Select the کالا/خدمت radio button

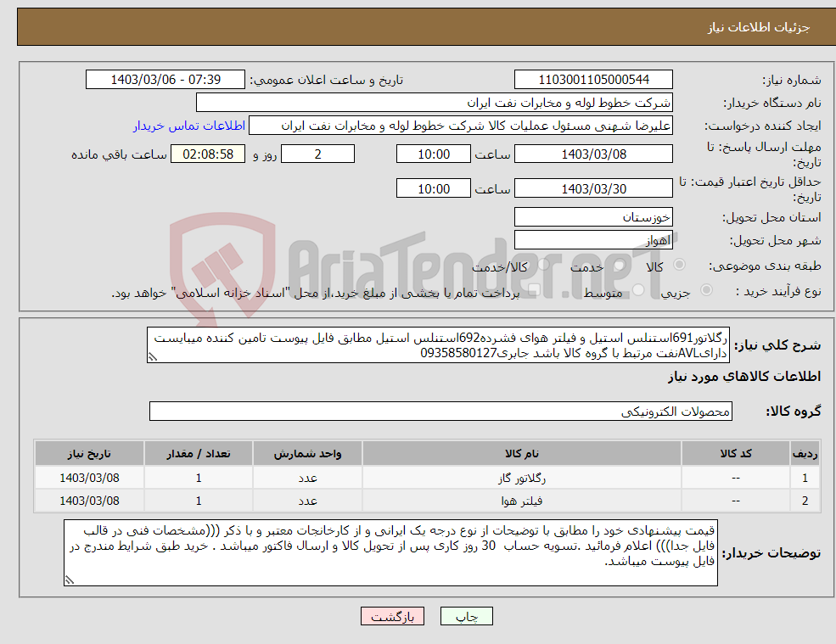543,265
